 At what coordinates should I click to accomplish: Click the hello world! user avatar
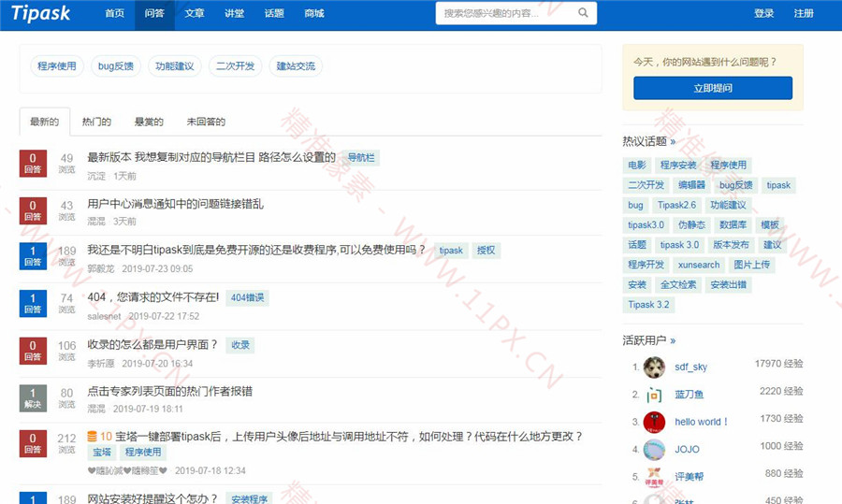(654, 422)
